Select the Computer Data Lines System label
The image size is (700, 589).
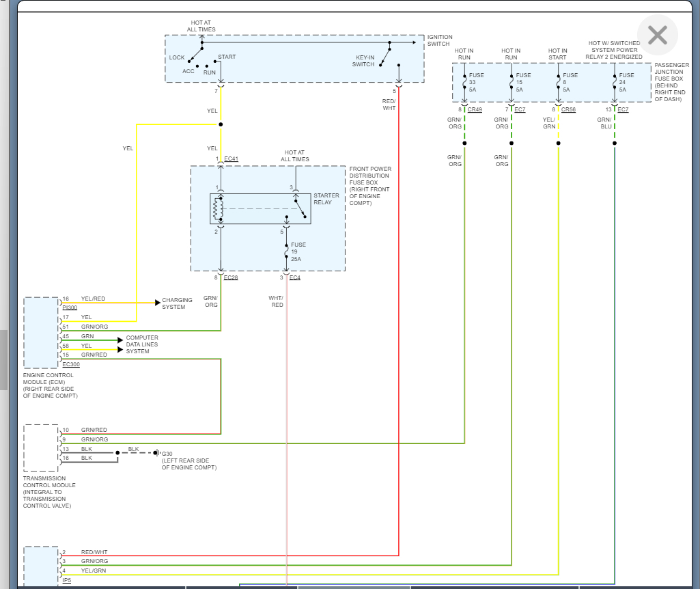(142, 344)
